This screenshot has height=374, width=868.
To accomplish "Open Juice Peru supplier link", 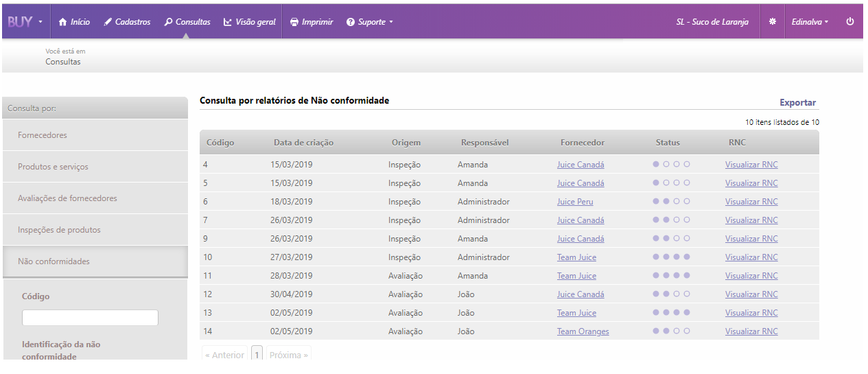I will (x=575, y=202).
